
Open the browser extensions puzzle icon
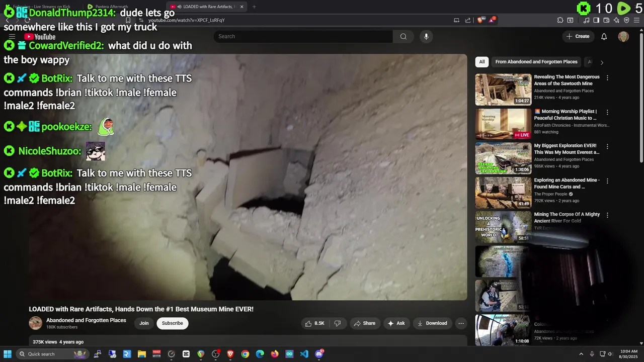coord(560,20)
